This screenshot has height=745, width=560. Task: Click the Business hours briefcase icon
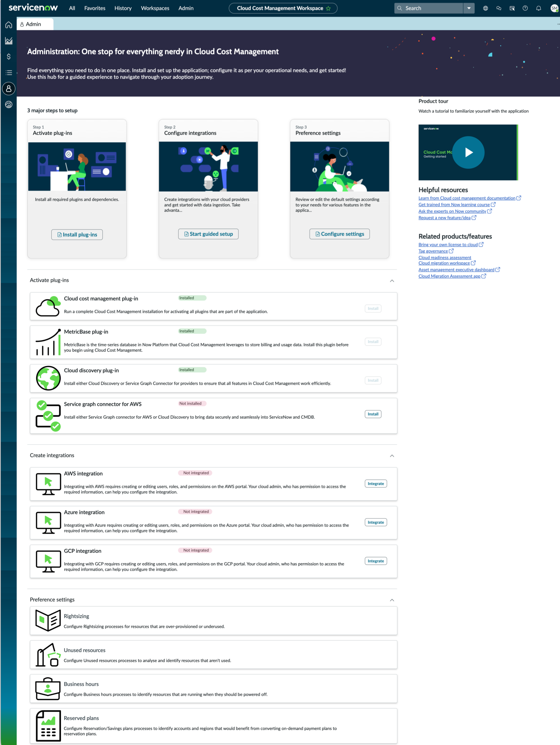pos(48,689)
